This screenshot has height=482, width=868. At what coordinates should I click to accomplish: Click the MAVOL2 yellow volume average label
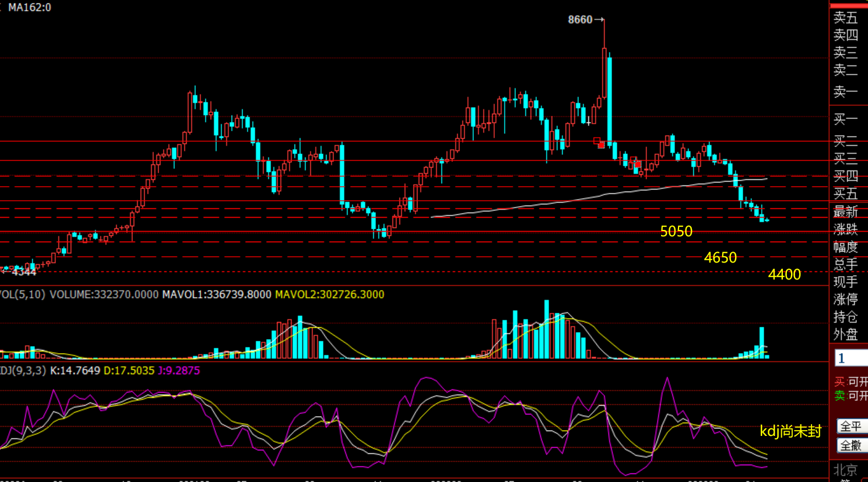(329, 295)
